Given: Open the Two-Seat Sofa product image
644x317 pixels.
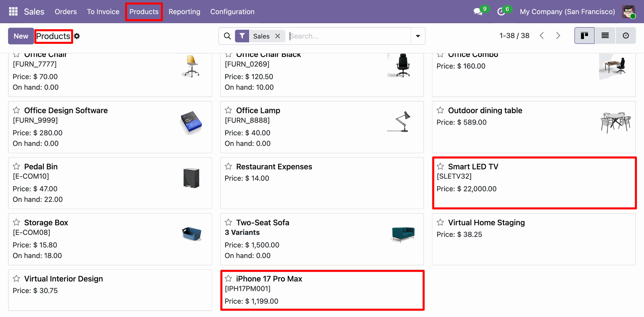Looking at the screenshot, I should [403, 234].
